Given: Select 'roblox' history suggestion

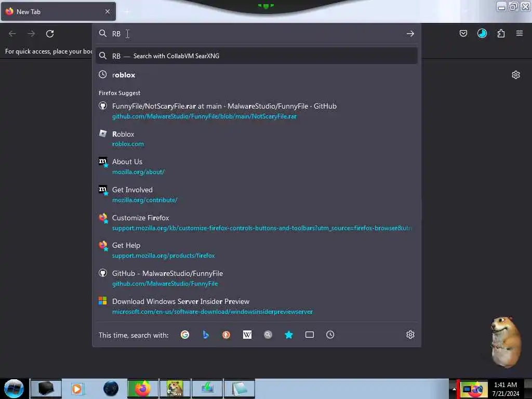Looking at the screenshot, I should click(x=257, y=75).
